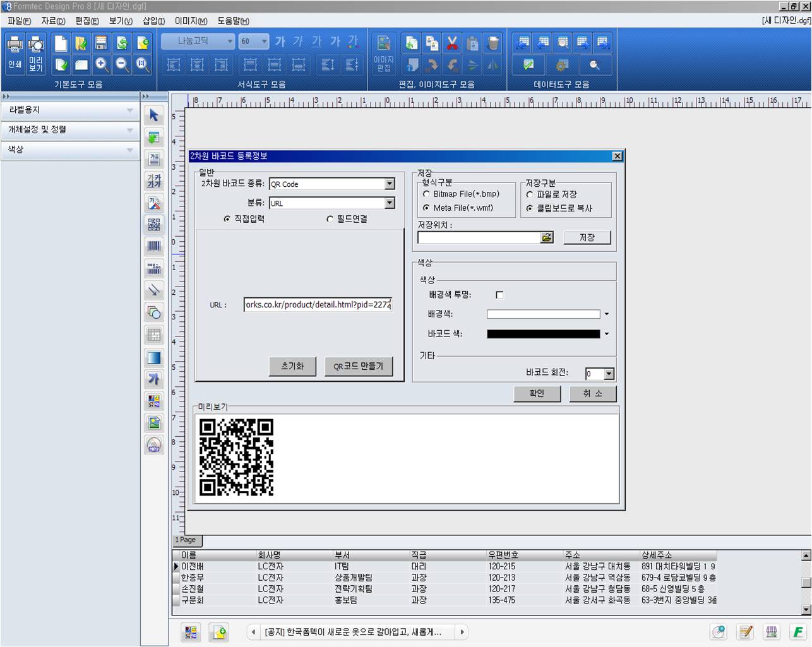Go to the last data record
This screenshot has height=647, width=812.
click(604, 43)
